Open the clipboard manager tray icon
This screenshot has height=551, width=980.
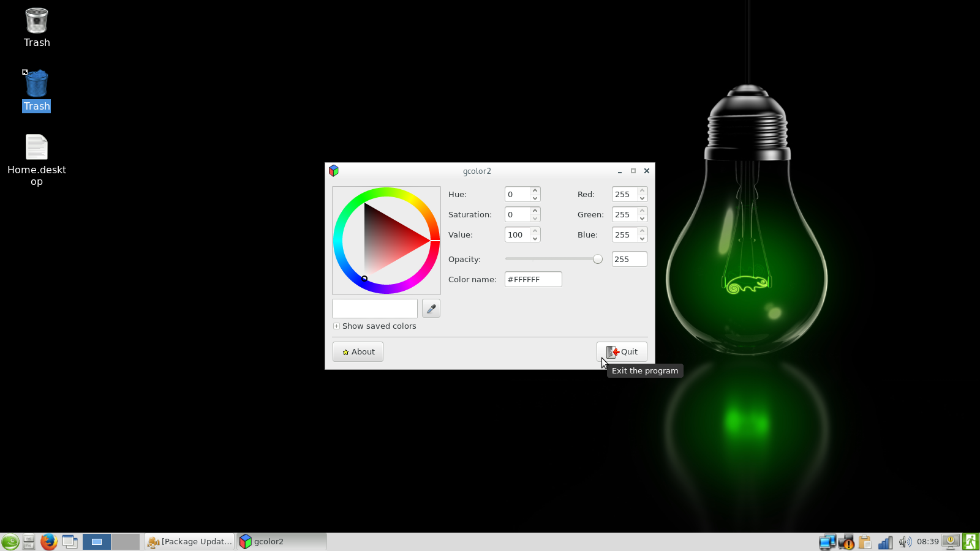tap(865, 542)
